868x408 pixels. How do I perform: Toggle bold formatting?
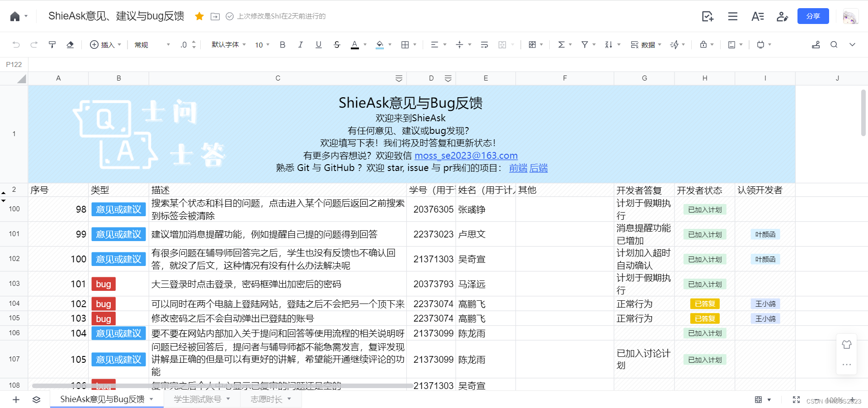click(x=283, y=44)
